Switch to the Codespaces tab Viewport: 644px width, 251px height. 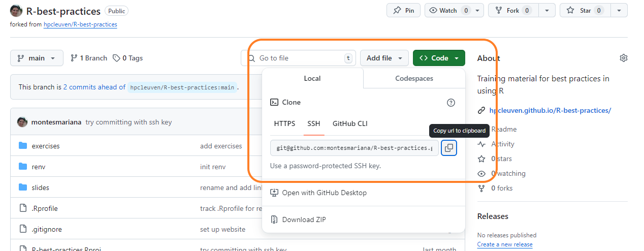pyautogui.click(x=414, y=78)
